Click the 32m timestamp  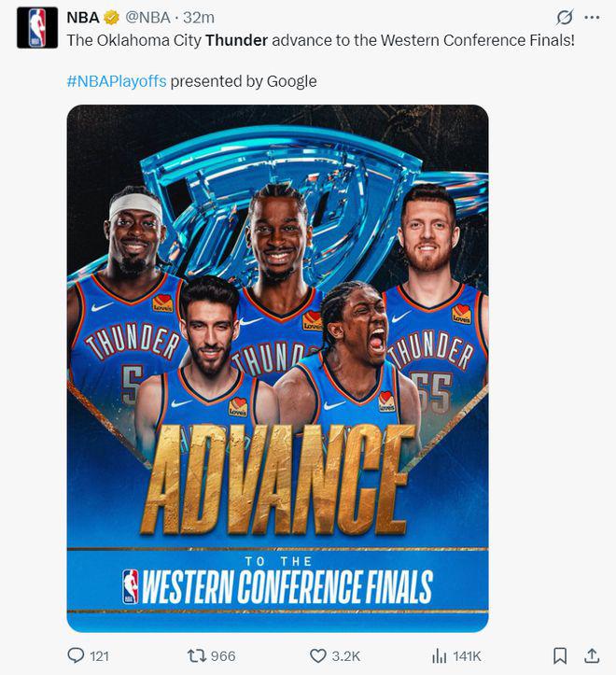coord(199,18)
